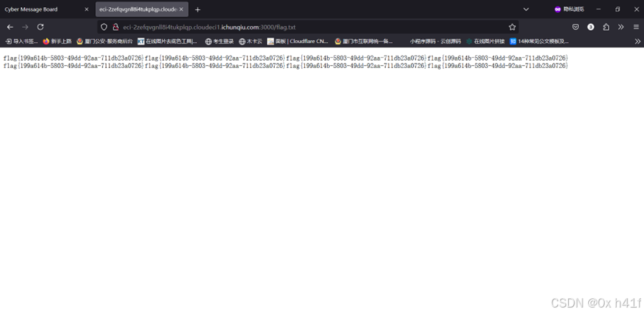Screen dimensions: 644x314
Task: Close the Cyber Message Board tab
Action: [x=87, y=9]
